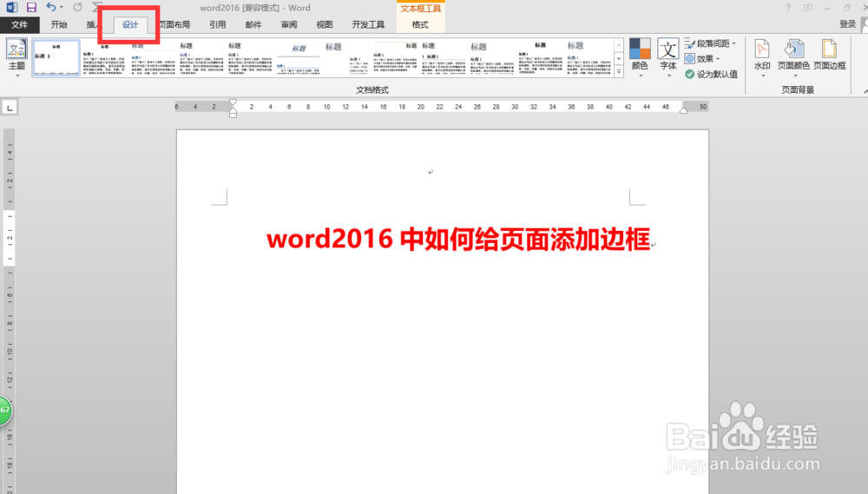Switch to the 开始 (Home) tab
The width and height of the screenshot is (868, 494).
pyautogui.click(x=59, y=24)
